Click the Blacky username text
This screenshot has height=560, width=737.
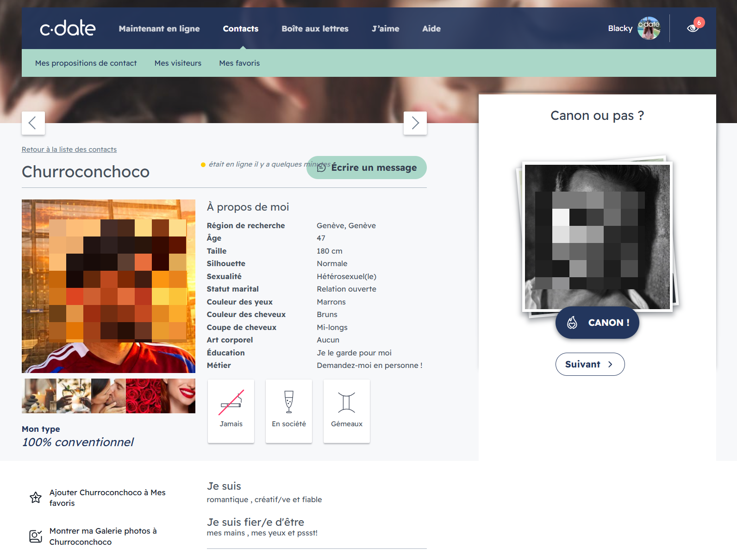(620, 28)
